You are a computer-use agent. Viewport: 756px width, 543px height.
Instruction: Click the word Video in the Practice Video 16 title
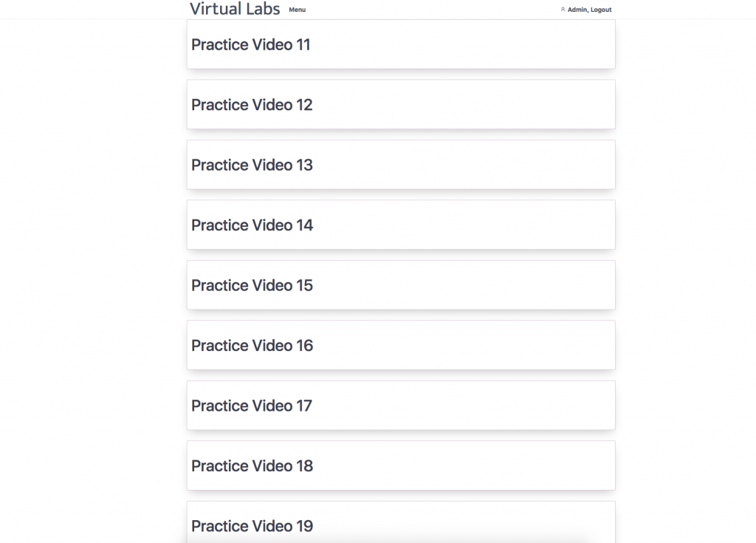[x=272, y=346]
